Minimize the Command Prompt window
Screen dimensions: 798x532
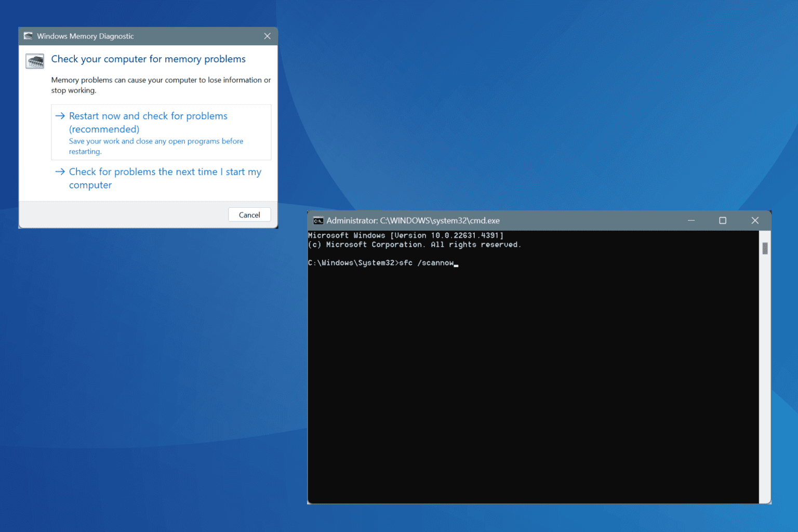(691, 221)
